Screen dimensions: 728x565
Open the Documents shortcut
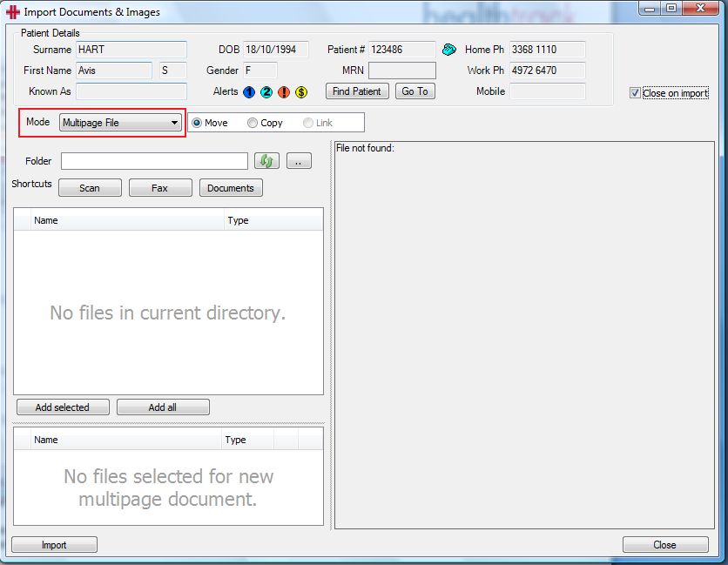231,188
